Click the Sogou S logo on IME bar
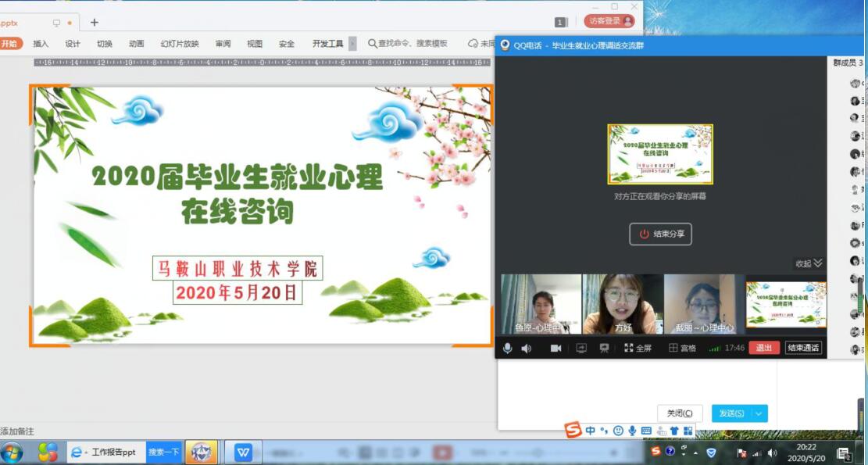The width and height of the screenshot is (868, 465). point(573,430)
